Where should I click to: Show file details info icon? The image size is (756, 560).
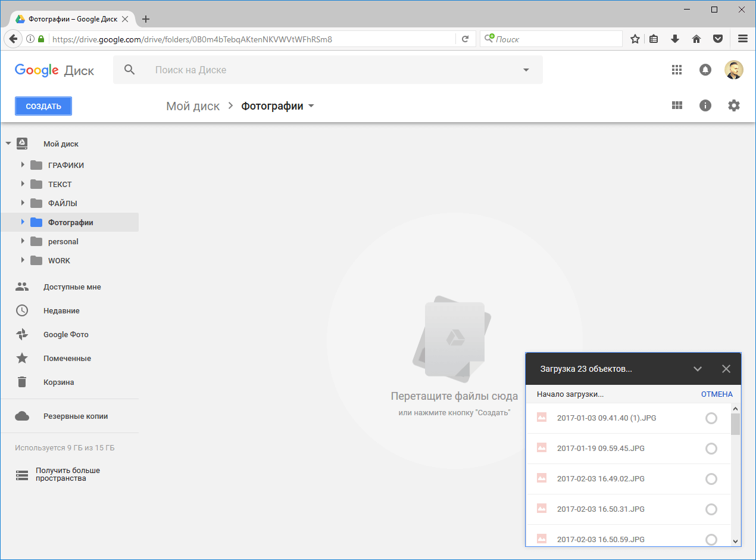(x=705, y=105)
